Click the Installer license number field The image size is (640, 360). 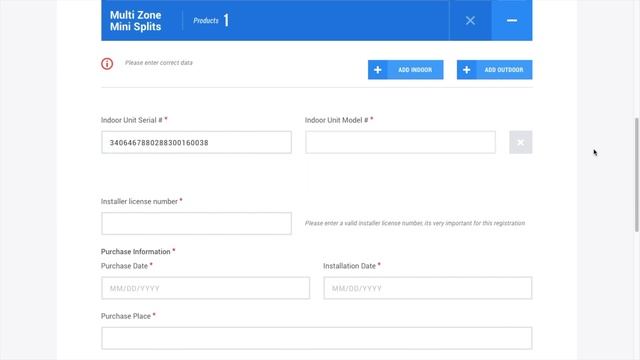click(196, 223)
